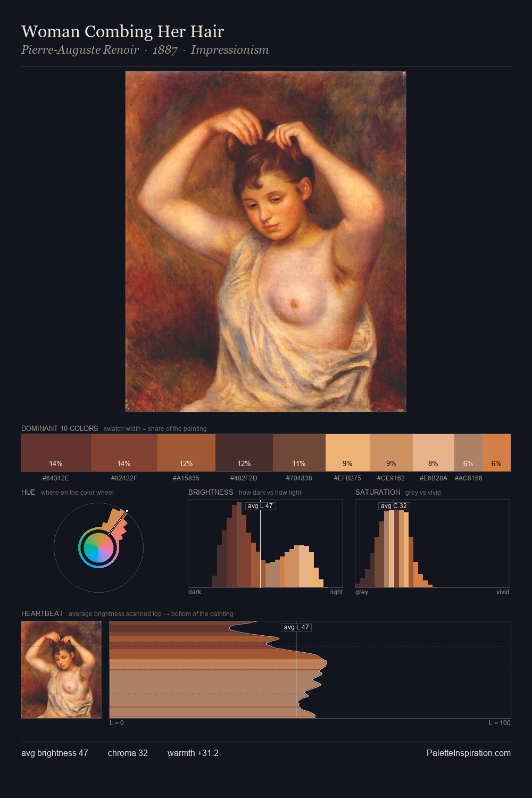
Task: Click the 'grey' axis label
Action: pyautogui.click(x=362, y=592)
